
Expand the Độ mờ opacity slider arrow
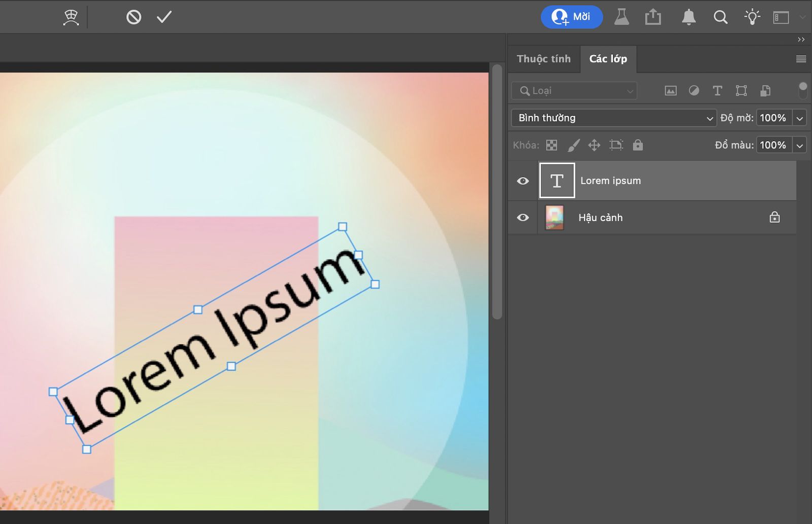pos(800,118)
